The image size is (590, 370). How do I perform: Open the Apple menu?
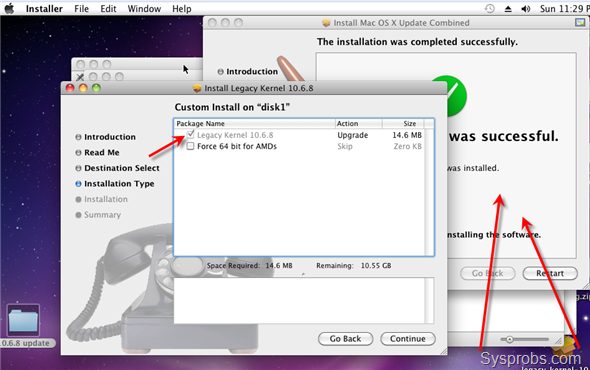pyautogui.click(x=9, y=8)
